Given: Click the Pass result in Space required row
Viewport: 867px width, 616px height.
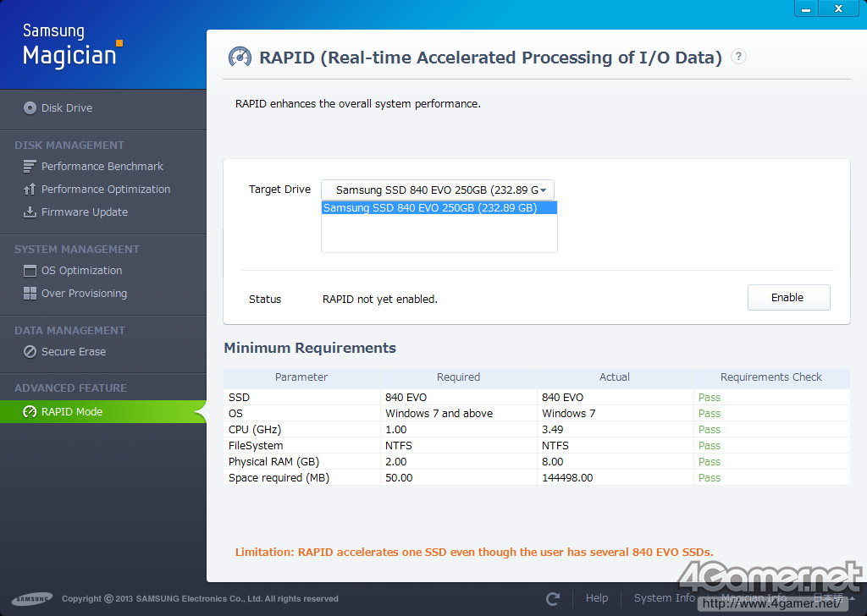Looking at the screenshot, I should click(x=710, y=477).
